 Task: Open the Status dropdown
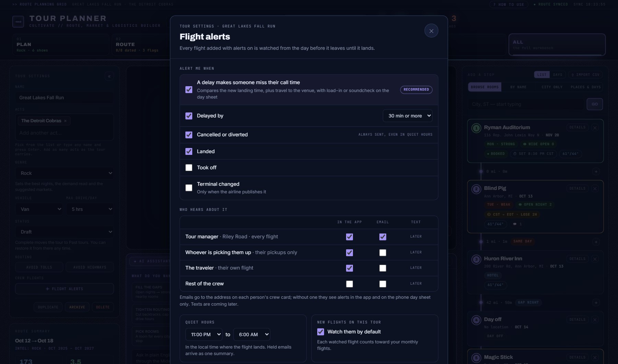[x=64, y=232]
